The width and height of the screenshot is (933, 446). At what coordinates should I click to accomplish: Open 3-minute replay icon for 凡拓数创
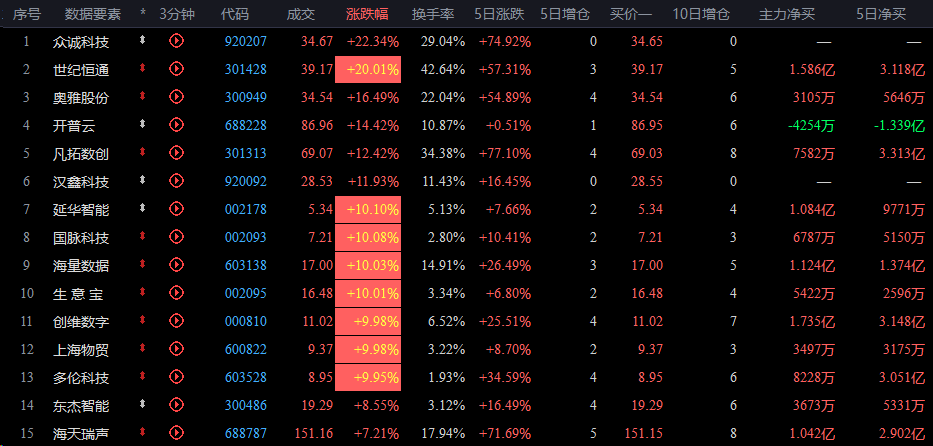(x=176, y=153)
